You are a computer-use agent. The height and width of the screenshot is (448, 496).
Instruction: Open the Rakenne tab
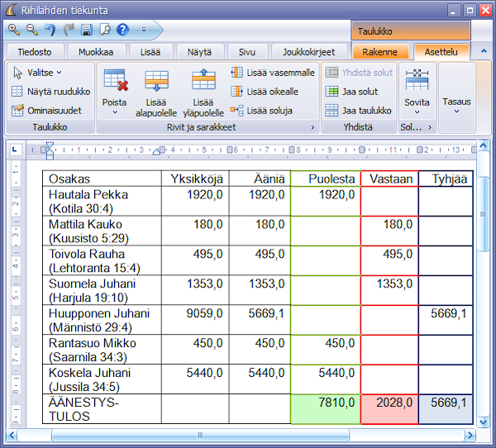[x=380, y=52]
